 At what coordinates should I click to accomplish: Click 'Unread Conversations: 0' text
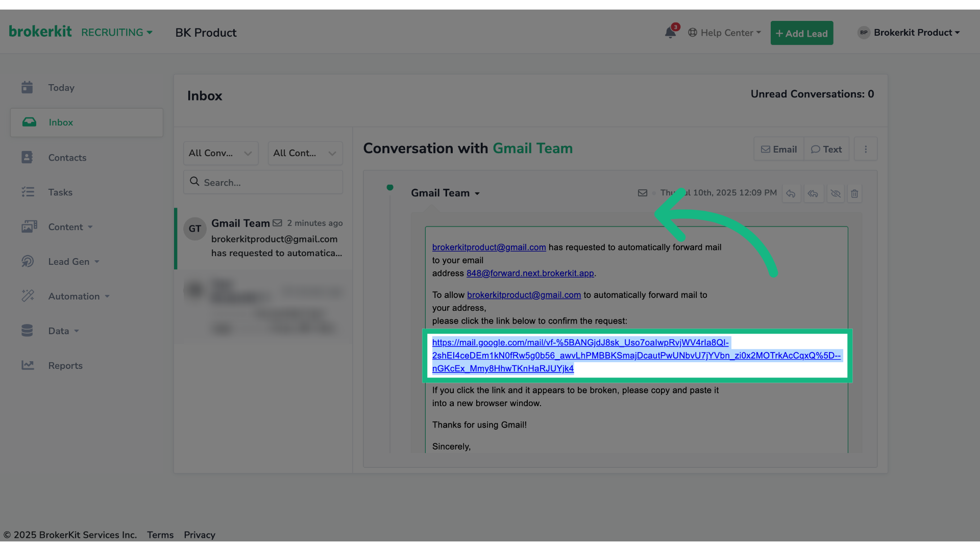[x=812, y=94]
